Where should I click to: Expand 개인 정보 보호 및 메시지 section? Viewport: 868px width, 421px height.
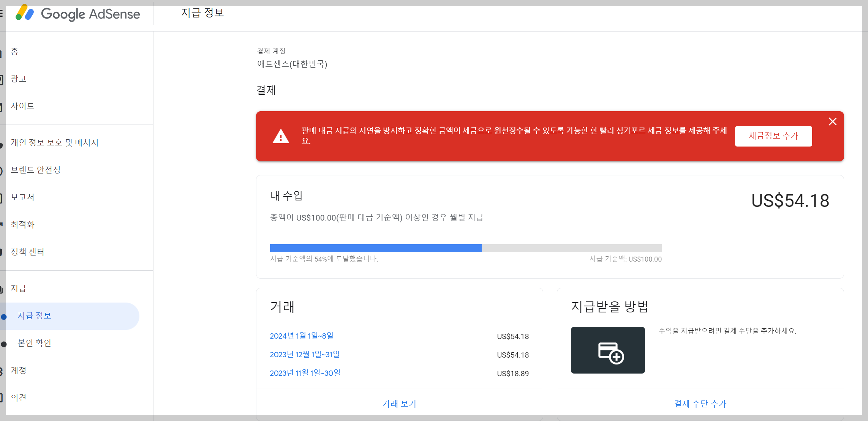(54, 143)
